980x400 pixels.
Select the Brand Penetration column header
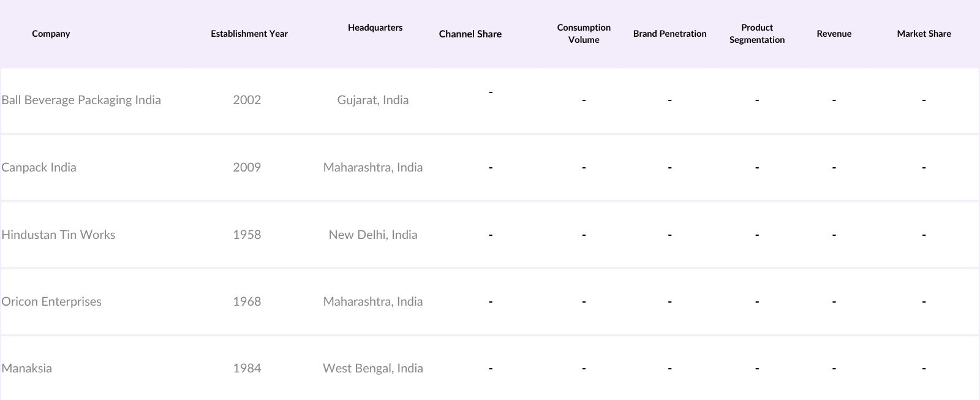coord(669,34)
